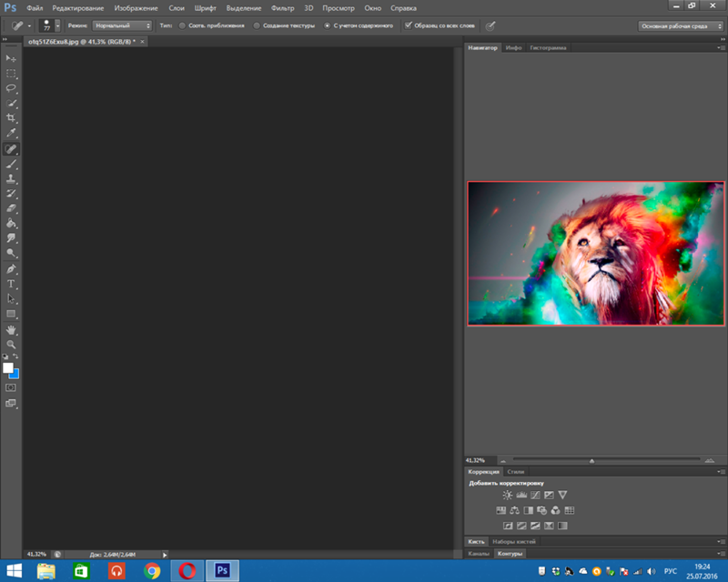The width and height of the screenshot is (728, 582).
Task: Select the Eyedropper tool
Action: (x=12, y=133)
